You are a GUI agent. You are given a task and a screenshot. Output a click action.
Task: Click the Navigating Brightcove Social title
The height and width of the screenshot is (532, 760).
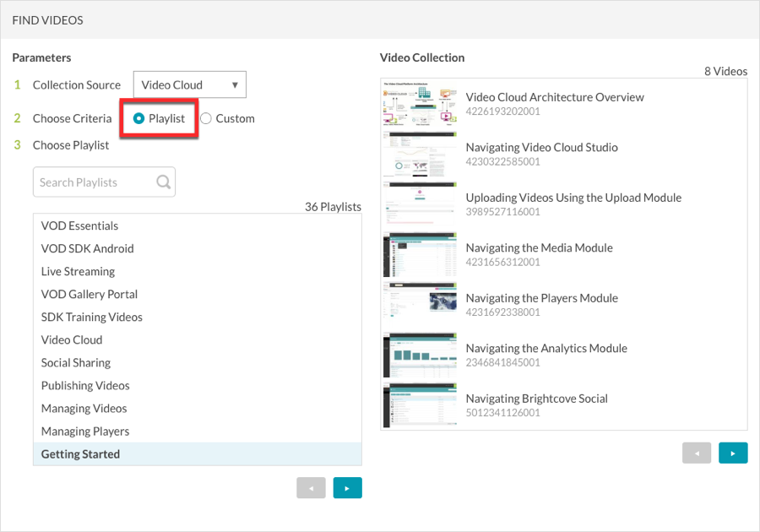tap(536, 399)
